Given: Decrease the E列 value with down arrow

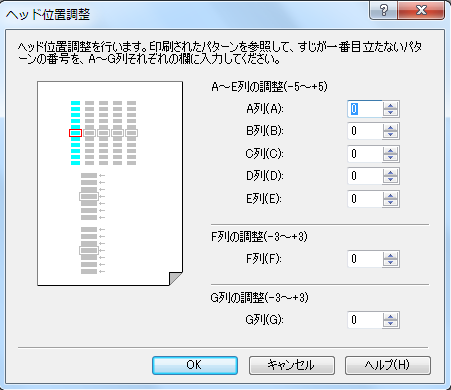Looking at the screenshot, I should click(390, 203).
